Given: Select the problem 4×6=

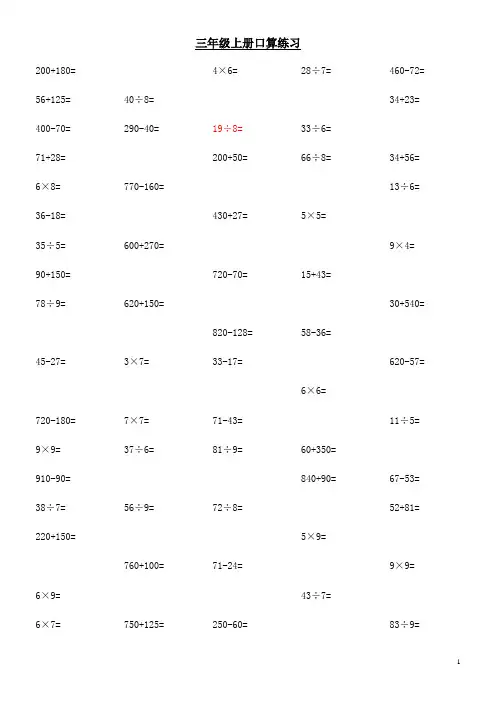Looking at the screenshot, I should click(225, 71).
